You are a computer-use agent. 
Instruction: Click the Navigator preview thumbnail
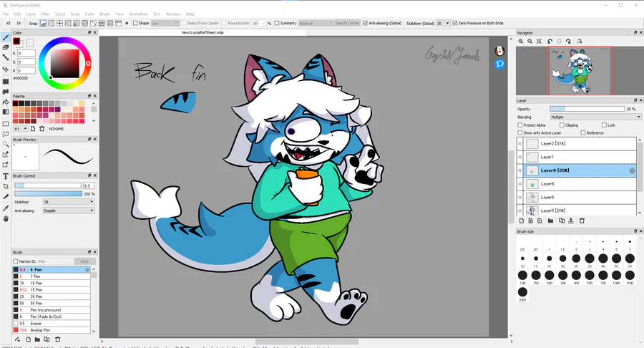[580, 71]
